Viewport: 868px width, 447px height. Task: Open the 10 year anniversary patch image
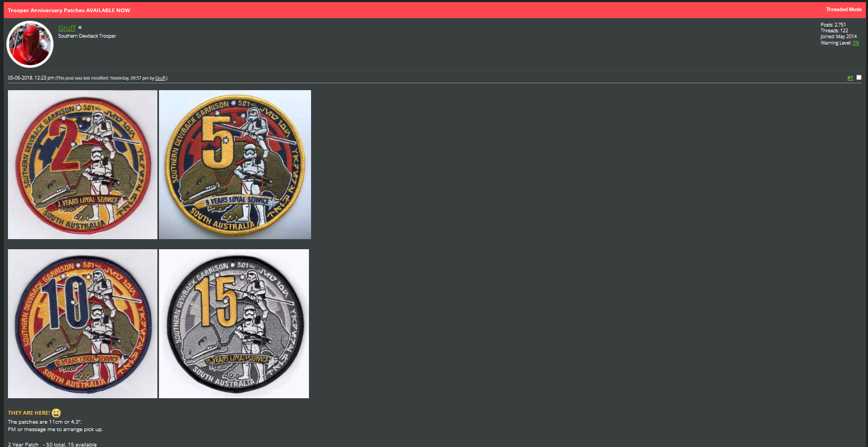pyautogui.click(x=83, y=323)
